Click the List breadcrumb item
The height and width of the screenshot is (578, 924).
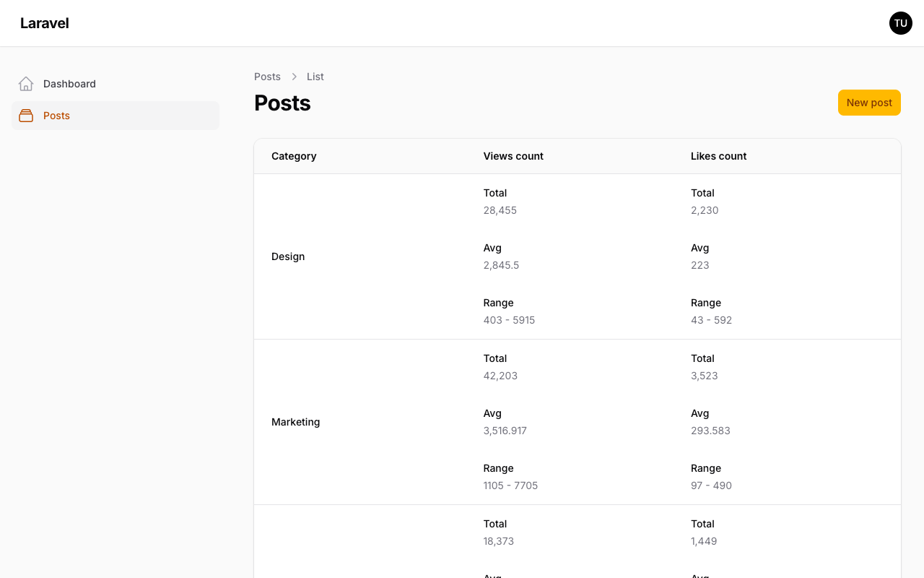(x=315, y=77)
